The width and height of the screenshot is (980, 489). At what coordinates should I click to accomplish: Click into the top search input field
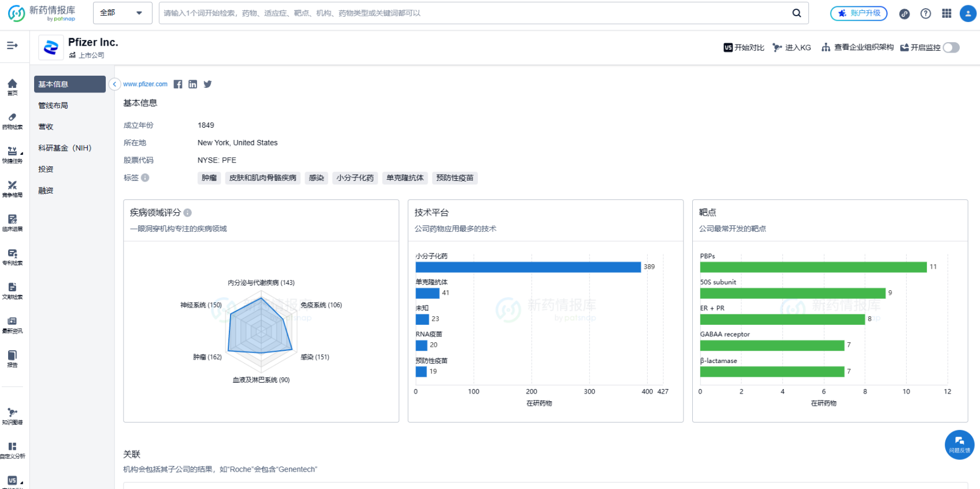point(474,13)
